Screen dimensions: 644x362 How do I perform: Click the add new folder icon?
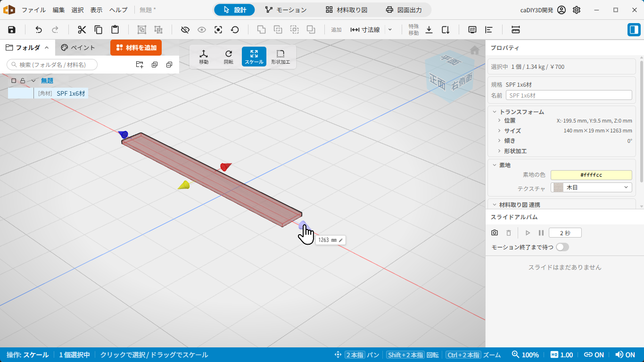click(x=140, y=65)
